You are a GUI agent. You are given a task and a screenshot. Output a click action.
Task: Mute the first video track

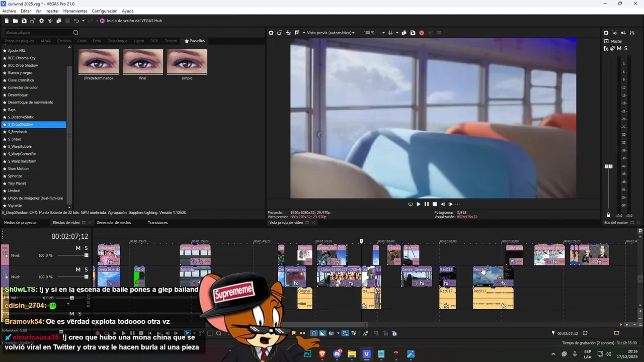[x=78, y=248]
